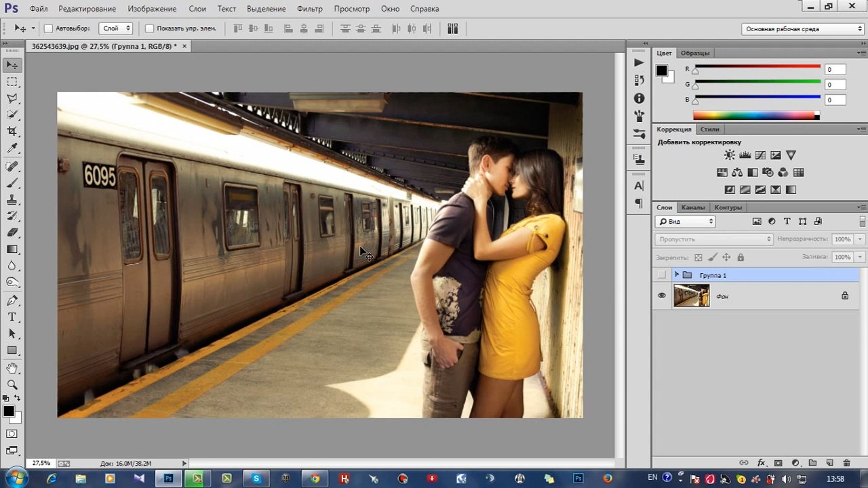Switch to the Образцы tab
Screen dimensions: 868x488
click(695, 53)
